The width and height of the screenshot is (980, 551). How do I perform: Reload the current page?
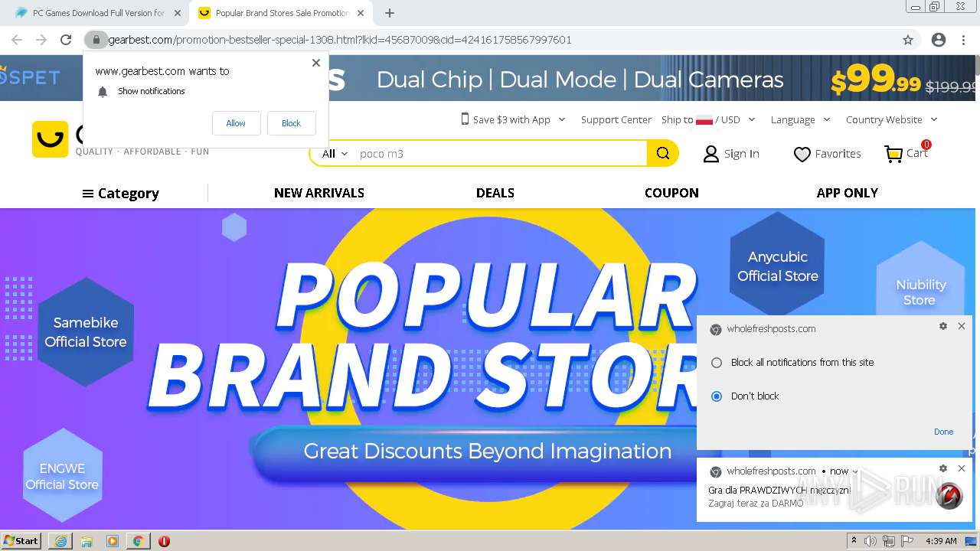pyautogui.click(x=66, y=40)
